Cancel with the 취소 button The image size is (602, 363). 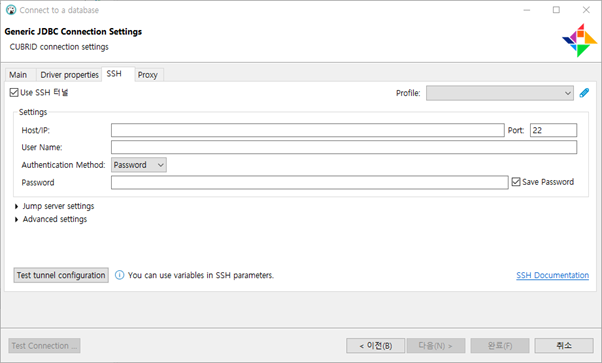[x=564, y=346]
